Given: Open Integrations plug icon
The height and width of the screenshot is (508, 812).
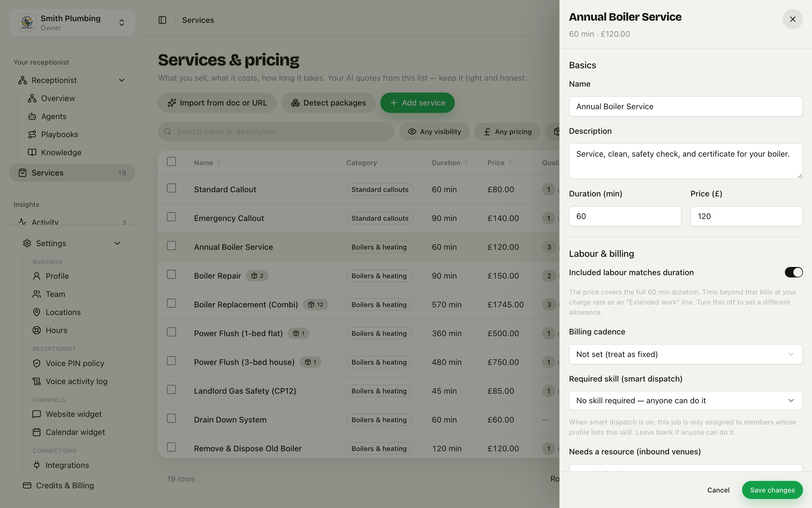Looking at the screenshot, I should [37, 465].
